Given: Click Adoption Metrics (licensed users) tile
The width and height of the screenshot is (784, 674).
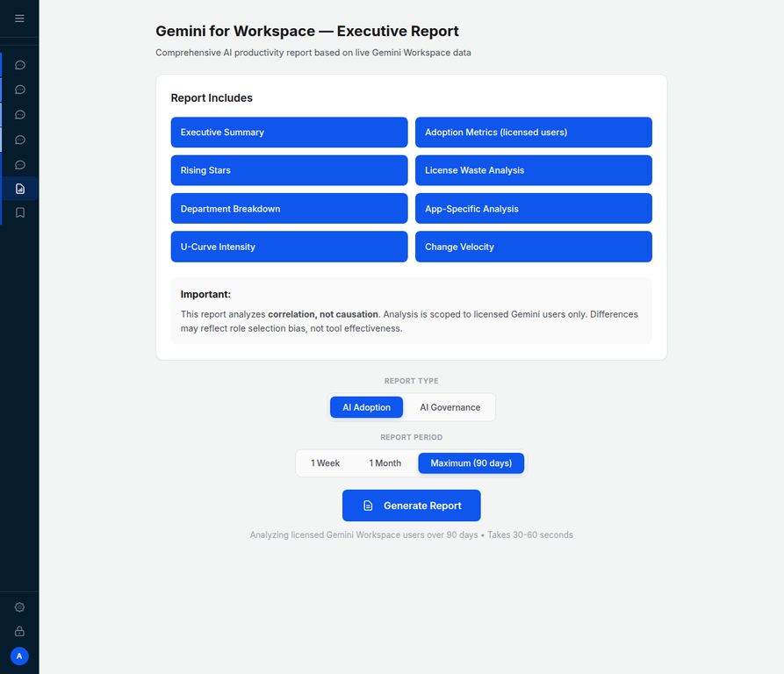Looking at the screenshot, I should click(534, 133).
